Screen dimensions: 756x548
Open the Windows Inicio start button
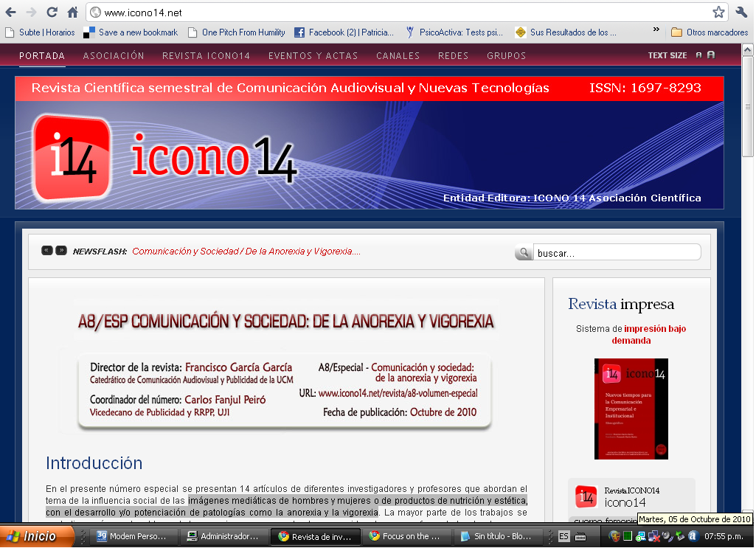point(37,536)
